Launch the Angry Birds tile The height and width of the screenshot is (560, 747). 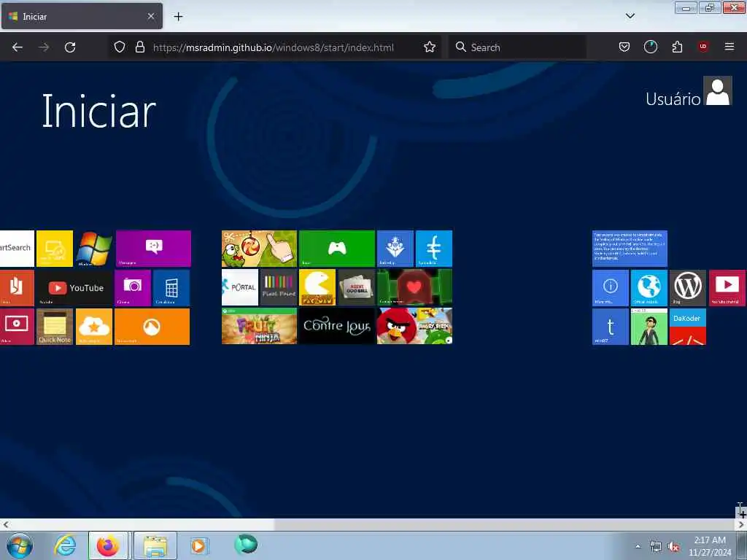(414, 327)
